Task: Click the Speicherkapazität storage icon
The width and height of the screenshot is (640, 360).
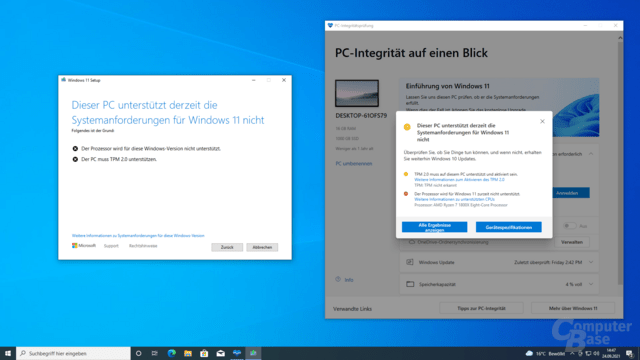Action: [410, 284]
